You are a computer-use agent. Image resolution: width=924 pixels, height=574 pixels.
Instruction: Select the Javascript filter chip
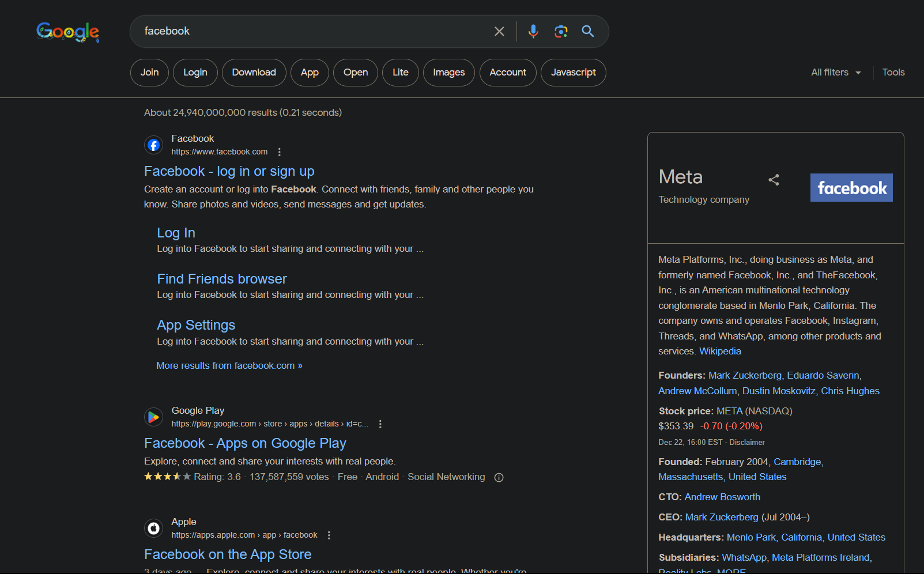pyautogui.click(x=574, y=73)
